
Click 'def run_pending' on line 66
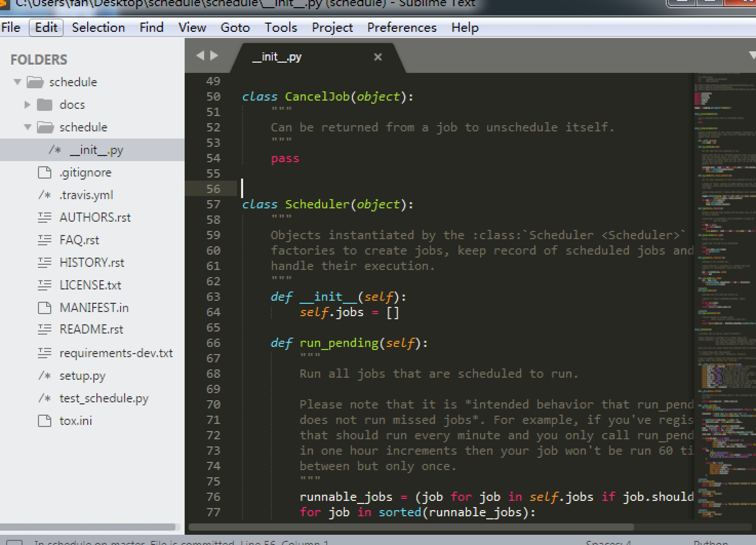tap(349, 343)
